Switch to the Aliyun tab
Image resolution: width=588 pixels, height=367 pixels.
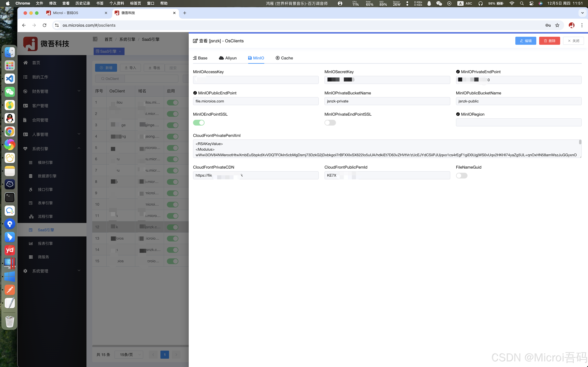tap(228, 58)
